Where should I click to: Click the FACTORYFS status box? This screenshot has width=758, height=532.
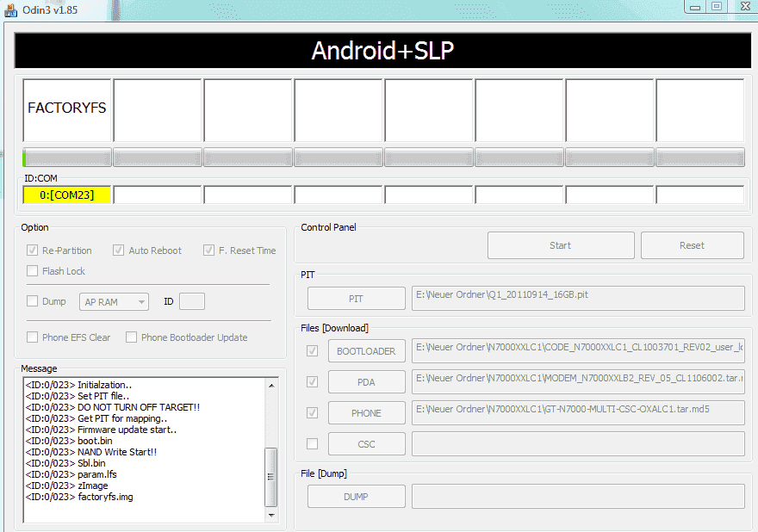click(x=66, y=111)
